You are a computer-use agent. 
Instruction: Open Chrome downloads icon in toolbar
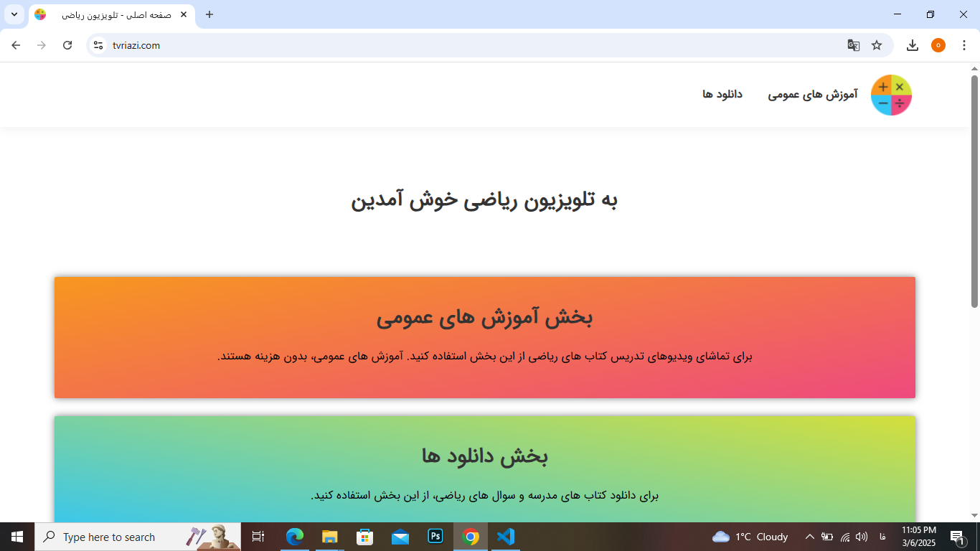(x=912, y=45)
